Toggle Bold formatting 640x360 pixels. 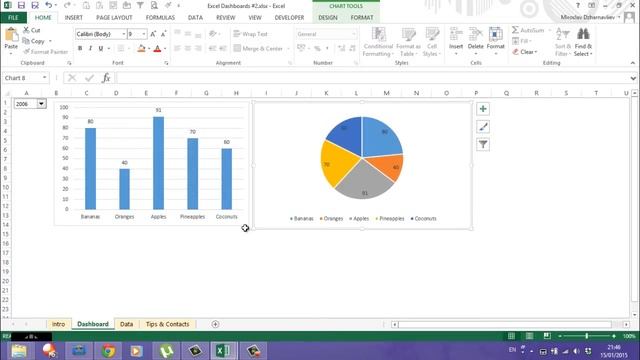[80, 49]
